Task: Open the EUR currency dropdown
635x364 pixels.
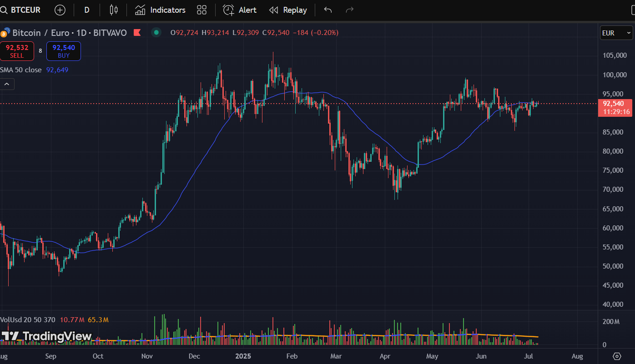Action: 616,33
